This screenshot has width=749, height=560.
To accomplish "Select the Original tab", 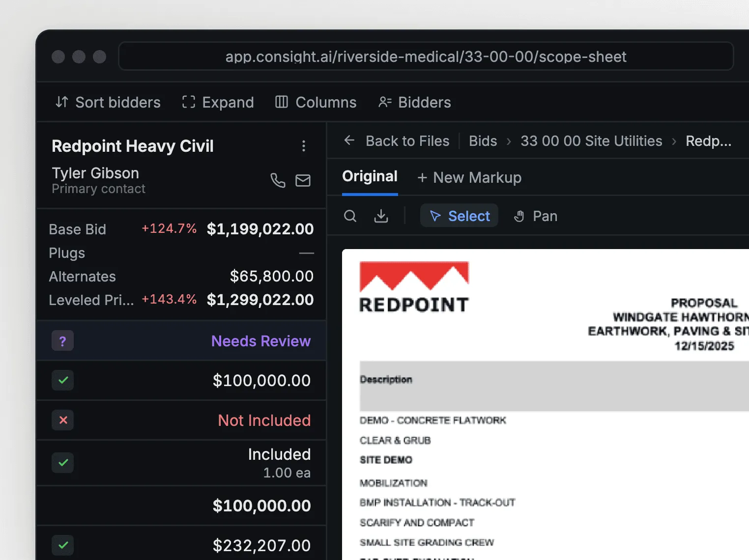I will click(370, 176).
